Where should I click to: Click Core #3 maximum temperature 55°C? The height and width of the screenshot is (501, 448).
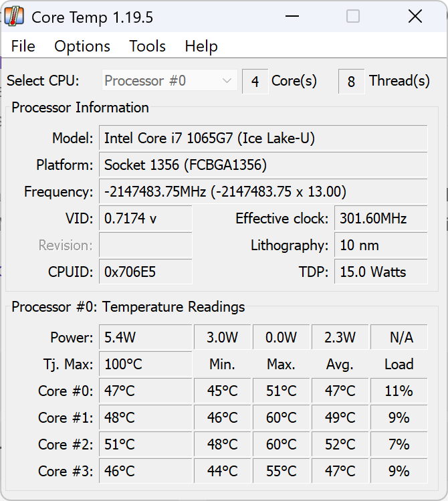281,472
